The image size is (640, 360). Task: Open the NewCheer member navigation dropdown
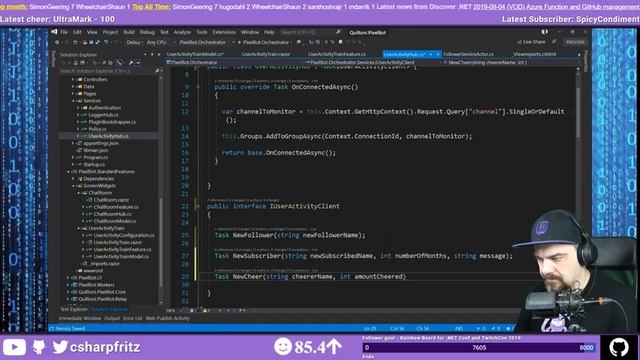pos(511,62)
